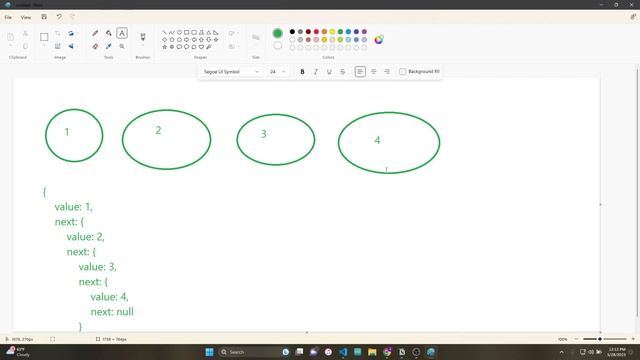Click the Text tool (A) icon

[x=122, y=33]
